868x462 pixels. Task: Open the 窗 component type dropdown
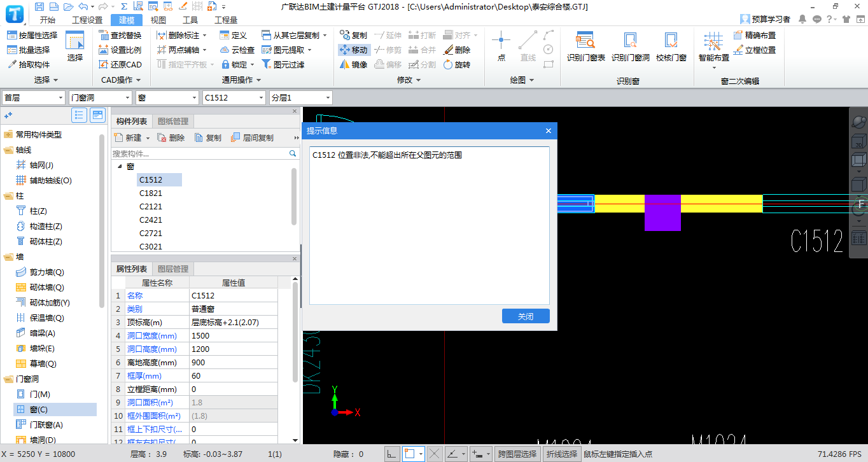pos(167,97)
